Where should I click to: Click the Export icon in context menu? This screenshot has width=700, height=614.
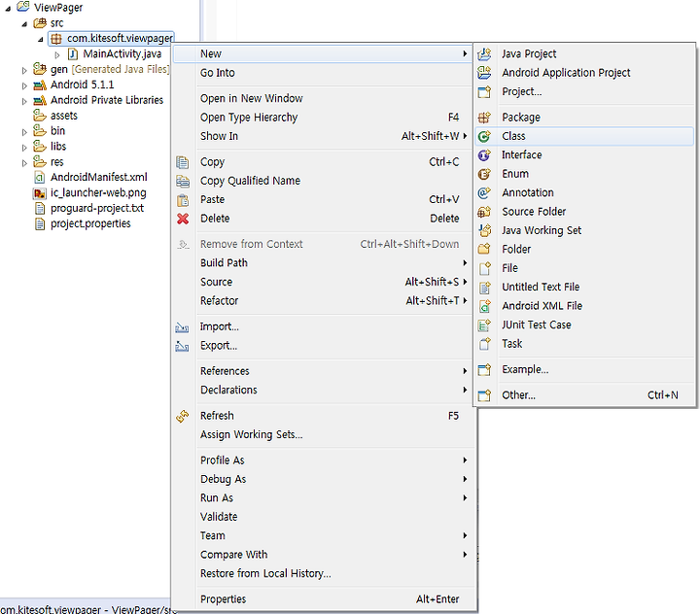(x=182, y=346)
